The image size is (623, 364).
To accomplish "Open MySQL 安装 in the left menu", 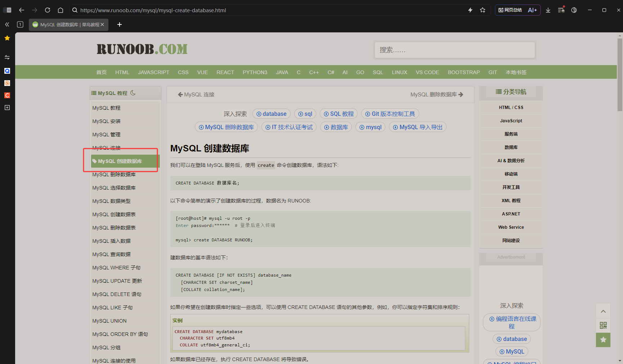I will point(125,121).
